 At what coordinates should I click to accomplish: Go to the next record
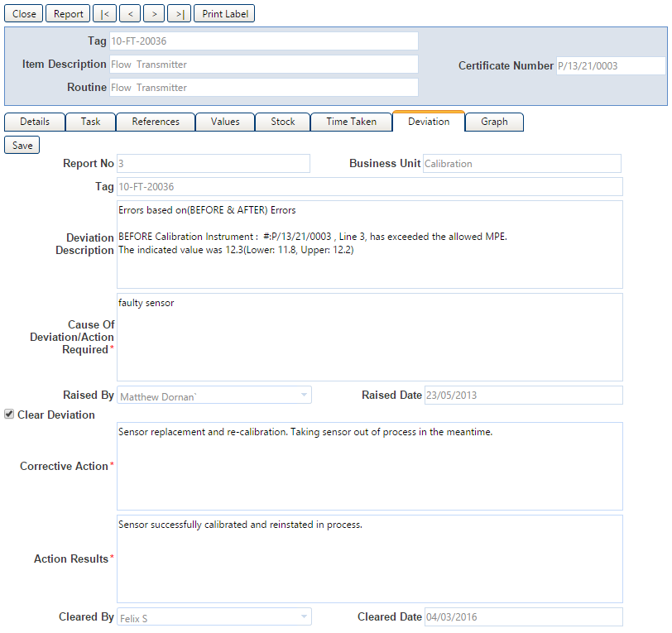154,14
